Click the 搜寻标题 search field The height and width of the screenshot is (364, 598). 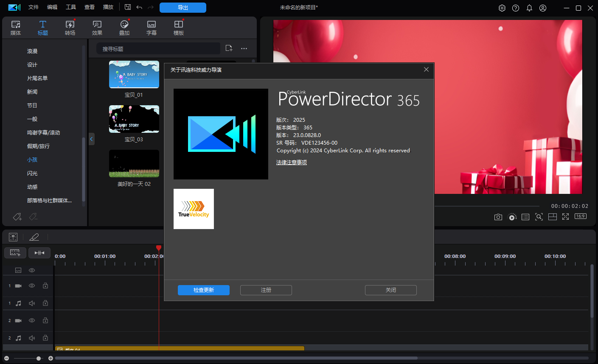158,49
